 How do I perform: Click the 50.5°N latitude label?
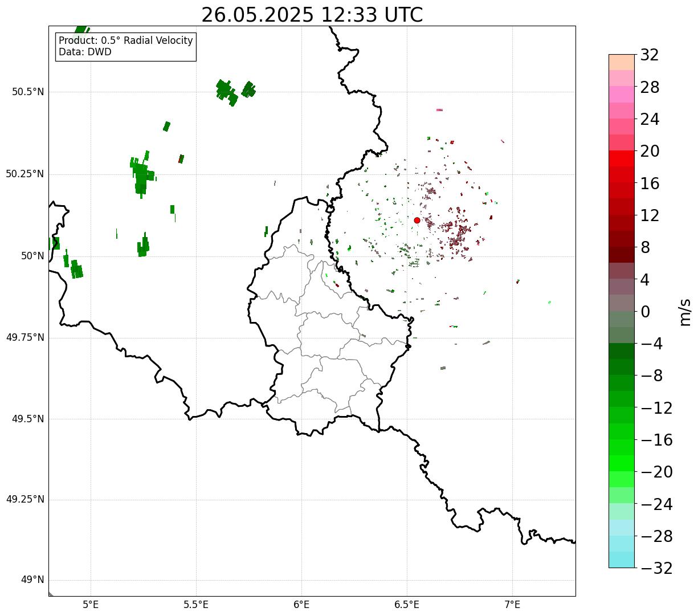(28, 92)
